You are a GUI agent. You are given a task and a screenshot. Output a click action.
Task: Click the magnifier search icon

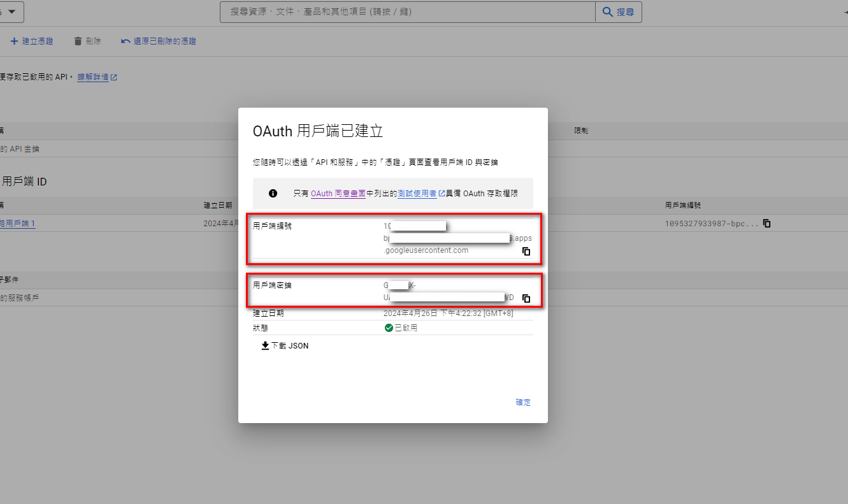coord(607,11)
